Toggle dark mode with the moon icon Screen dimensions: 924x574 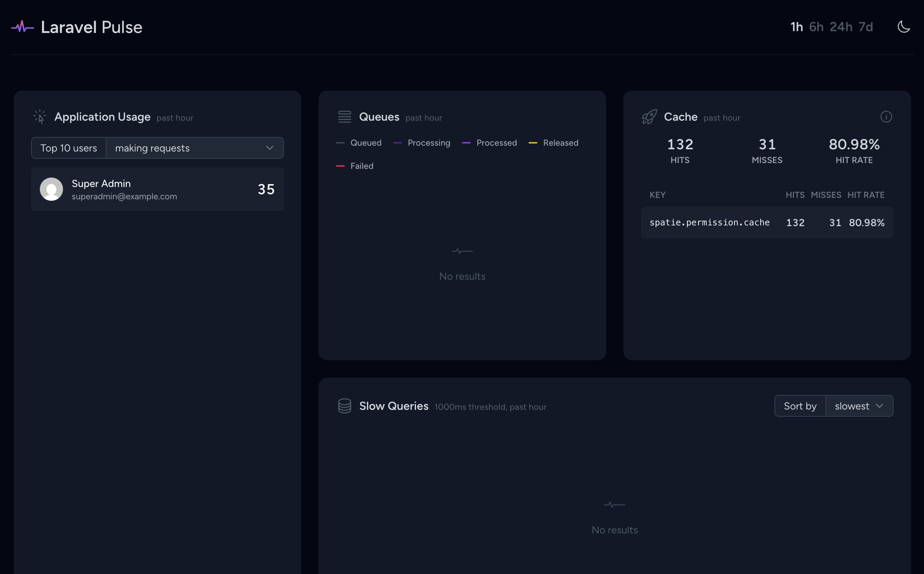904,26
